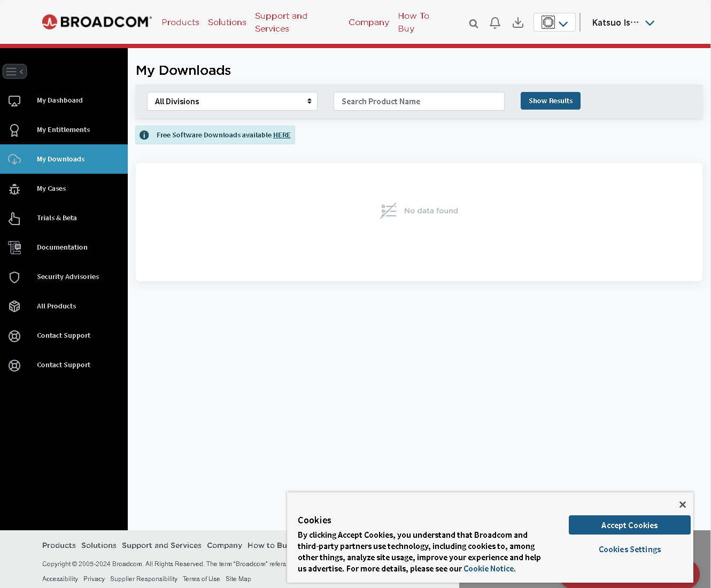
Task: Click the All Products cube icon
Action: coord(14,306)
